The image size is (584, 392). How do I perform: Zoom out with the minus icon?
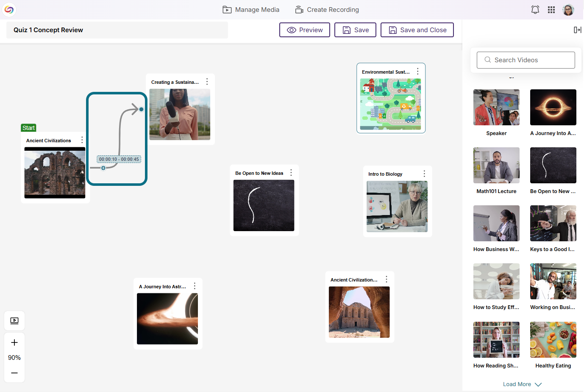pyautogui.click(x=14, y=373)
